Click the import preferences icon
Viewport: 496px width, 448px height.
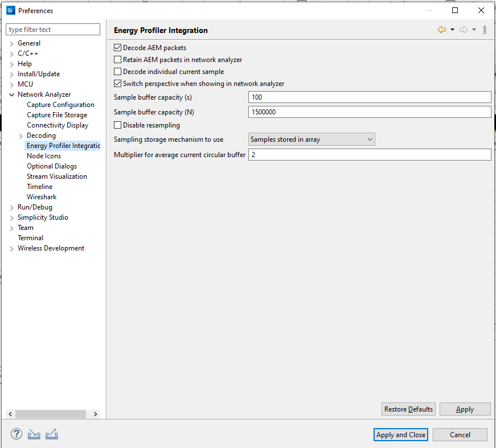click(34, 434)
